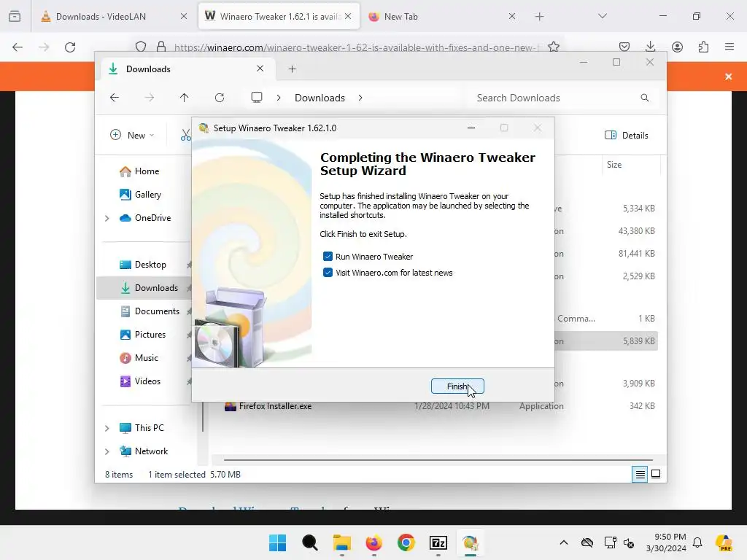
Task: Minimize the Winaero Tweaker setup window
Action: (471, 128)
